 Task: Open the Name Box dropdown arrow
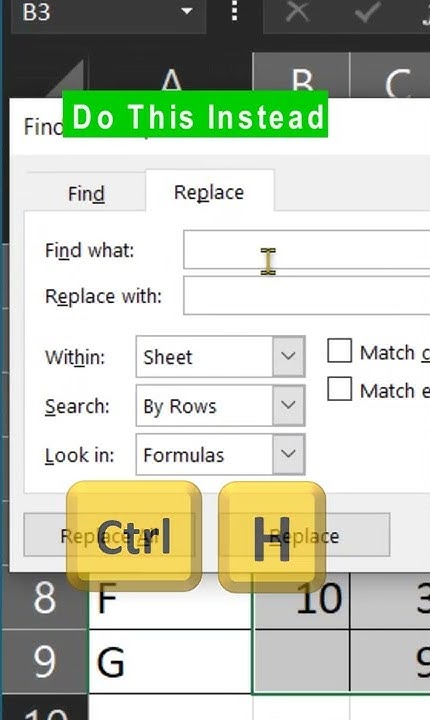[x=187, y=11]
